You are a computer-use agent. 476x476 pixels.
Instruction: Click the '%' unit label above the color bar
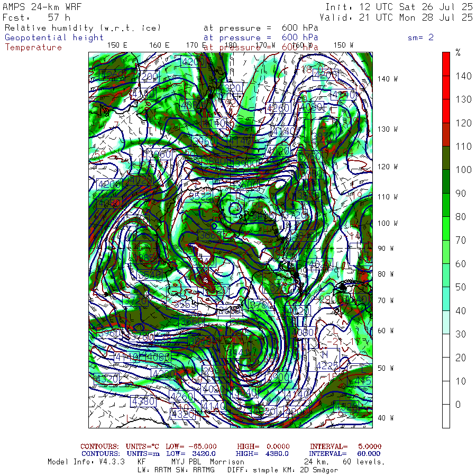pos(458,52)
